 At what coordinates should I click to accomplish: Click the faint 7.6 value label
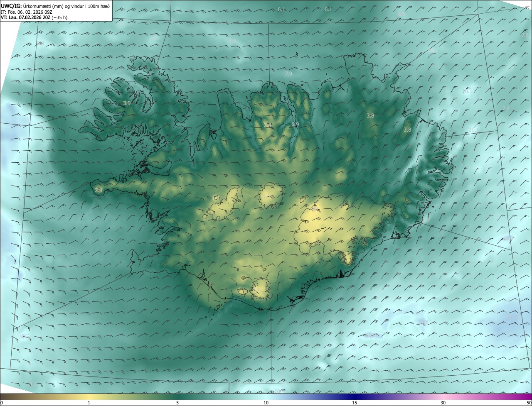pyautogui.click(x=525, y=35)
